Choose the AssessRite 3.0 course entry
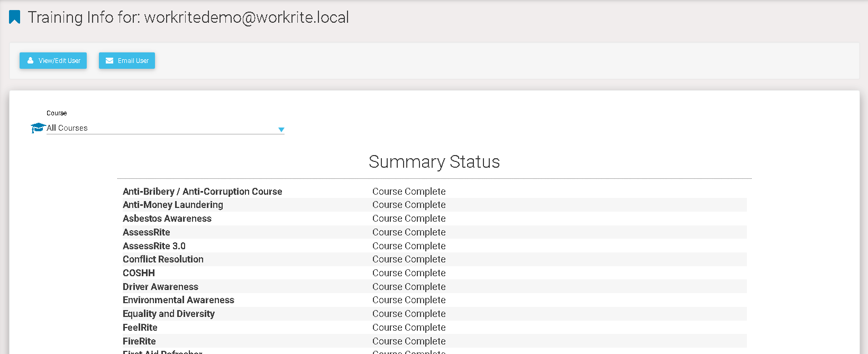The width and height of the screenshot is (868, 354). (x=154, y=246)
